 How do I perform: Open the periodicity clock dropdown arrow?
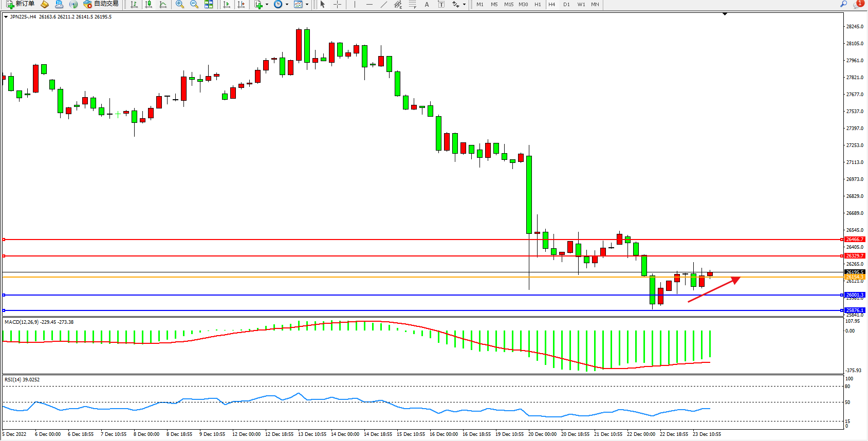(x=287, y=4)
